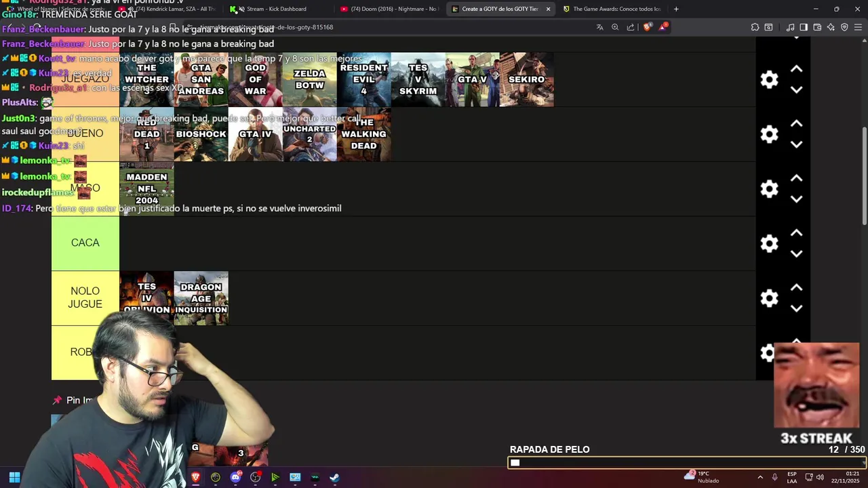Viewport: 868px width, 488px height.
Task: Click the page vertical scrollbar
Action: click(864, 176)
